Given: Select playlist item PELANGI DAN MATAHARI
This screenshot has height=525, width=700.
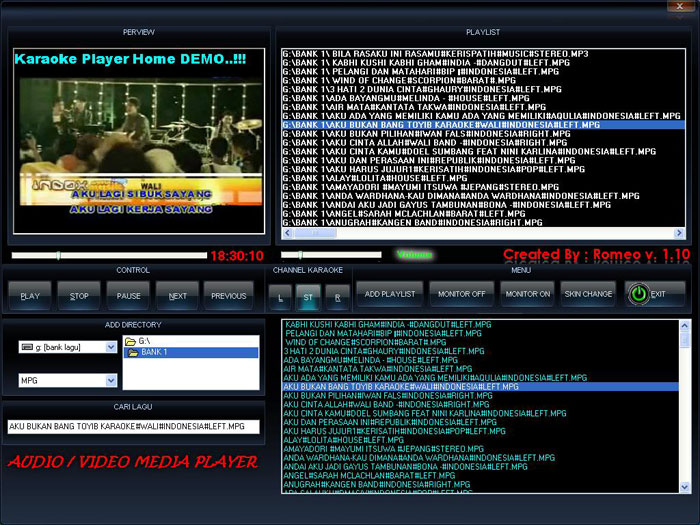Looking at the screenshot, I should click(x=483, y=71).
